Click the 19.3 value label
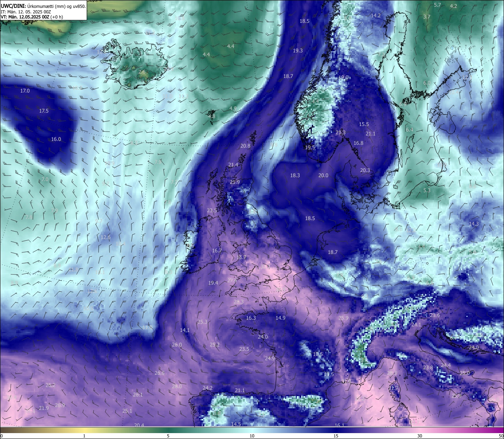Viewport: 504px width, 439px height. click(x=298, y=51)
